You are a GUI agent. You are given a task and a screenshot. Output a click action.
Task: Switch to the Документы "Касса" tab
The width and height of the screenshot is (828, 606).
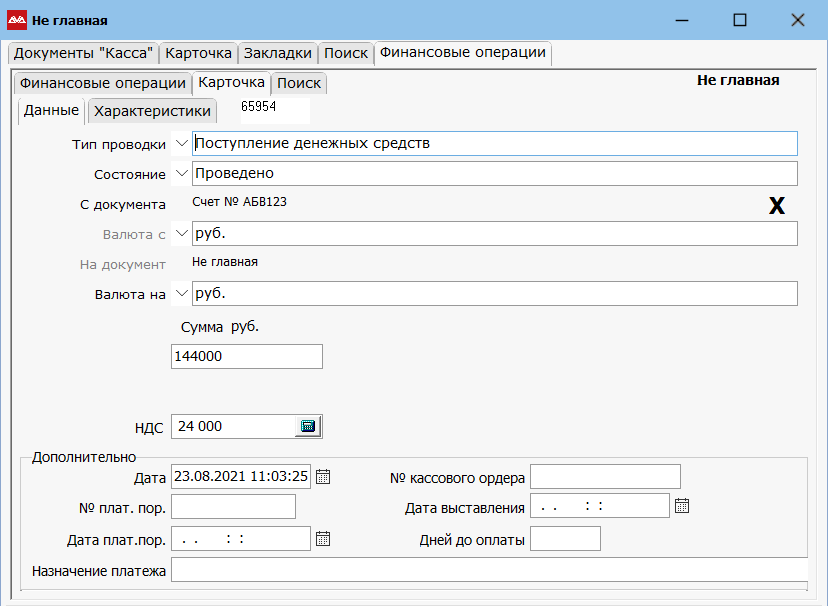pyautogui.click(x=83, y=53)
